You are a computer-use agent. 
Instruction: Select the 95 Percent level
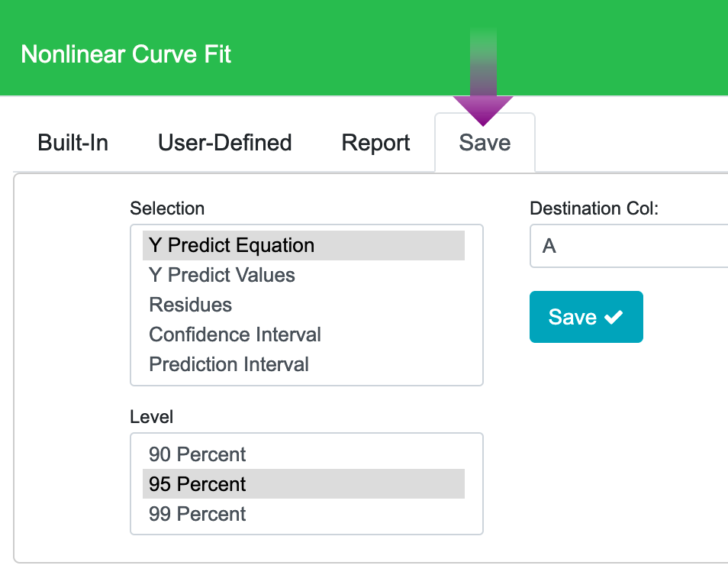[198, 484]
